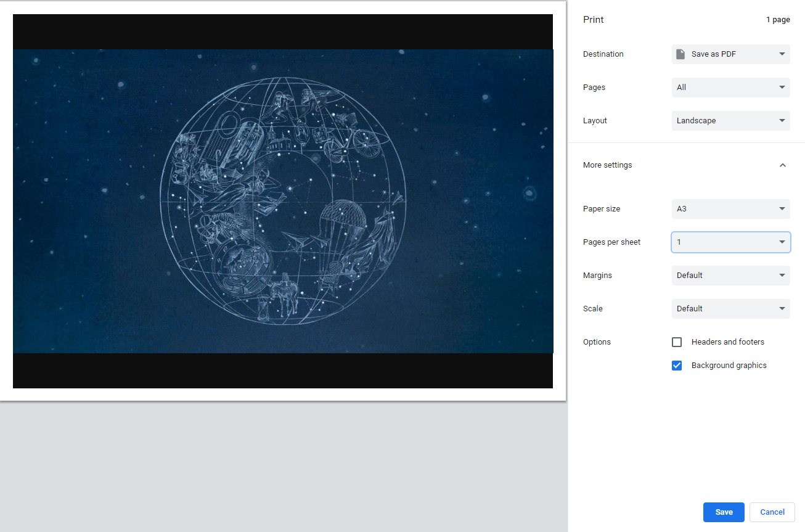
Task: Click the Save button
Action: [724, 512]
